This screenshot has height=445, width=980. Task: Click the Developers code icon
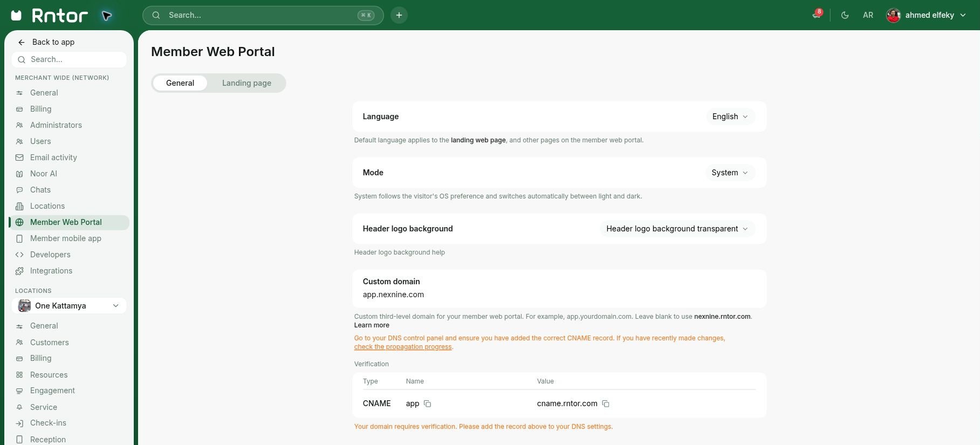19,255
